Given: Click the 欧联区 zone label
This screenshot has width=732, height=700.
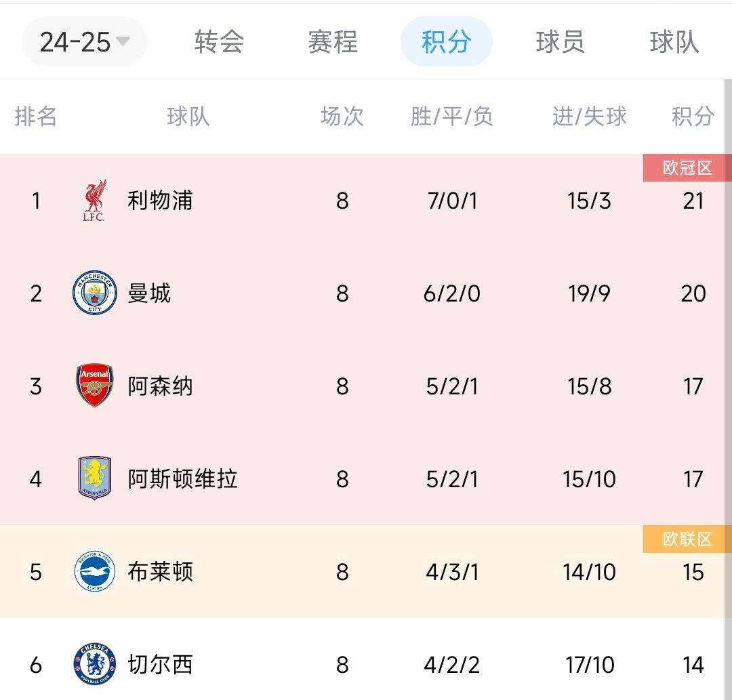Looking at the screenshot, I should (x=687, y=539).
